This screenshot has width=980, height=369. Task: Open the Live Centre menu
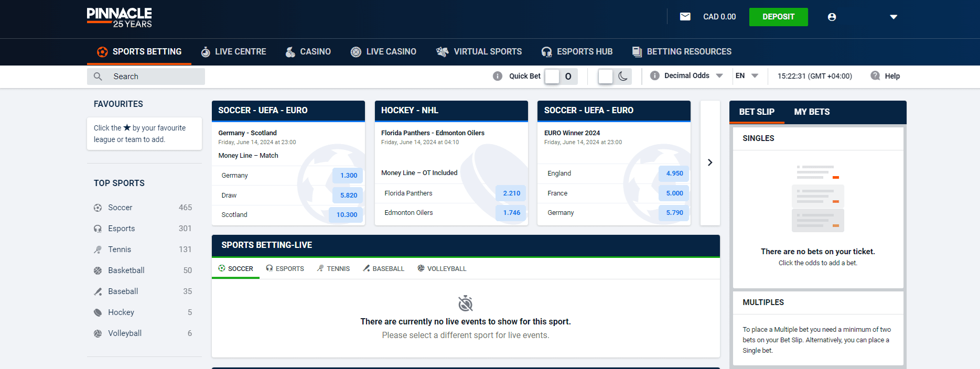[234, 51]
